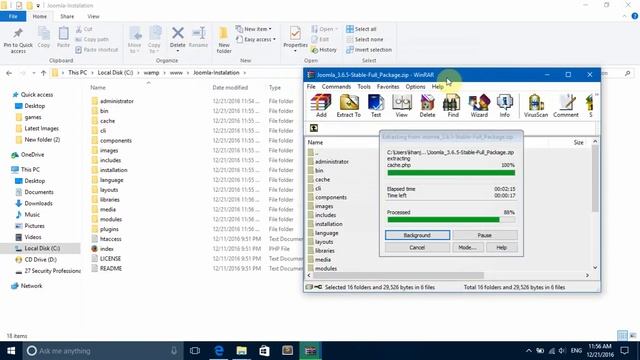Click the View icon in the WinRAR toolbar
Screen dimensions: 640x360
pos(402,106)
